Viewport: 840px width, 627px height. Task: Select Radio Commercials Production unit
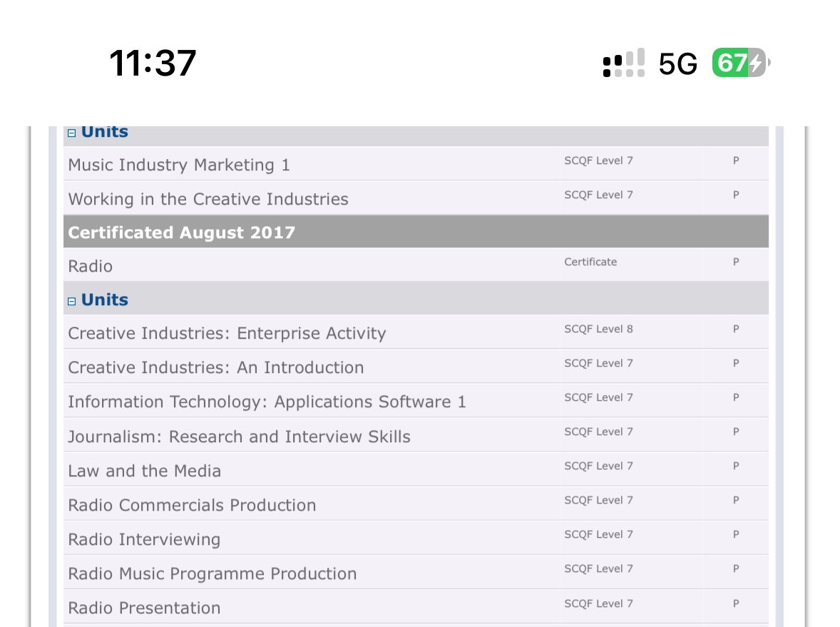[x=416, y=503]
